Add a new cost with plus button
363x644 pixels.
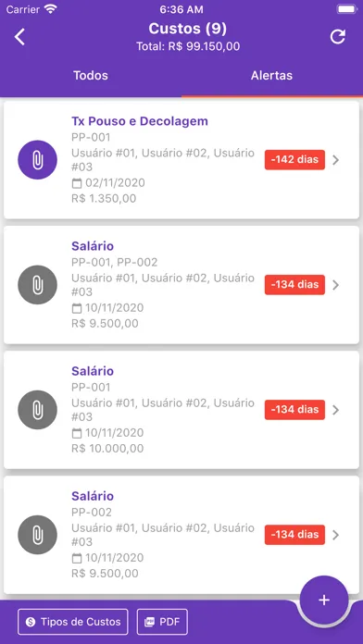[324, 601]
